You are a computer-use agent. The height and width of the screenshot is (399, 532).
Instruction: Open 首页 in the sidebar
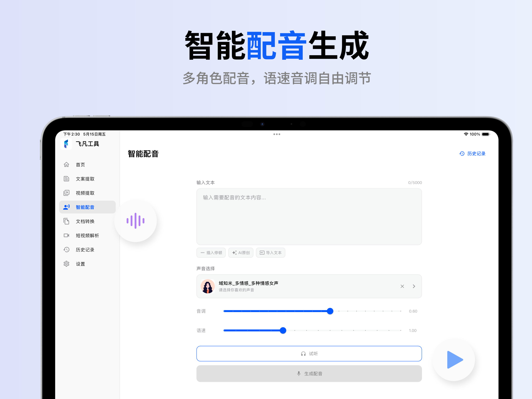click(x=87, y=165)
